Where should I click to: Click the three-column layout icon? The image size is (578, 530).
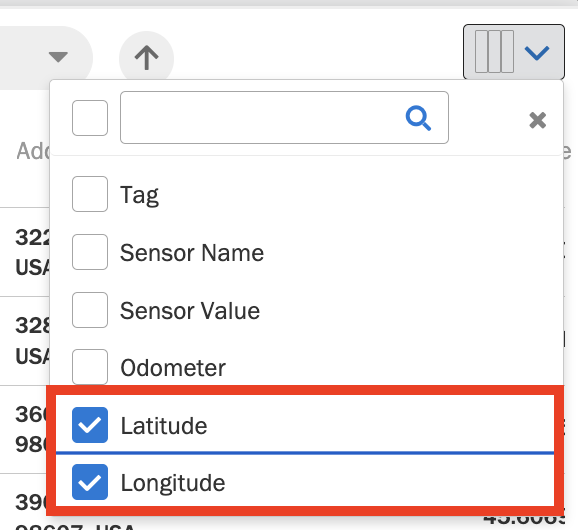coord(494,52)
